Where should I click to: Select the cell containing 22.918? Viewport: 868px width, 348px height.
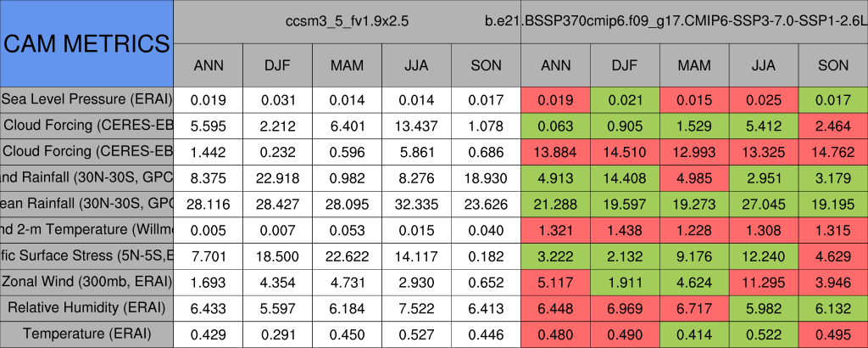(x=277, y=178)
